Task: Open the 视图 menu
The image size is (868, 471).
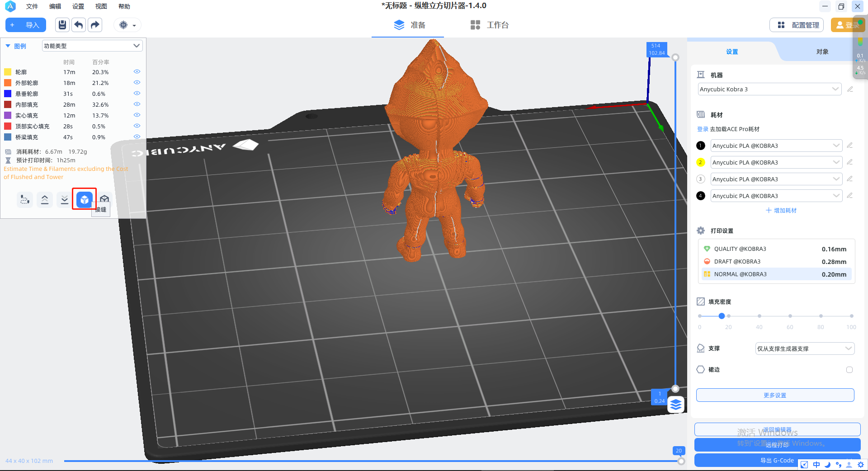Action: pos(101,6)
